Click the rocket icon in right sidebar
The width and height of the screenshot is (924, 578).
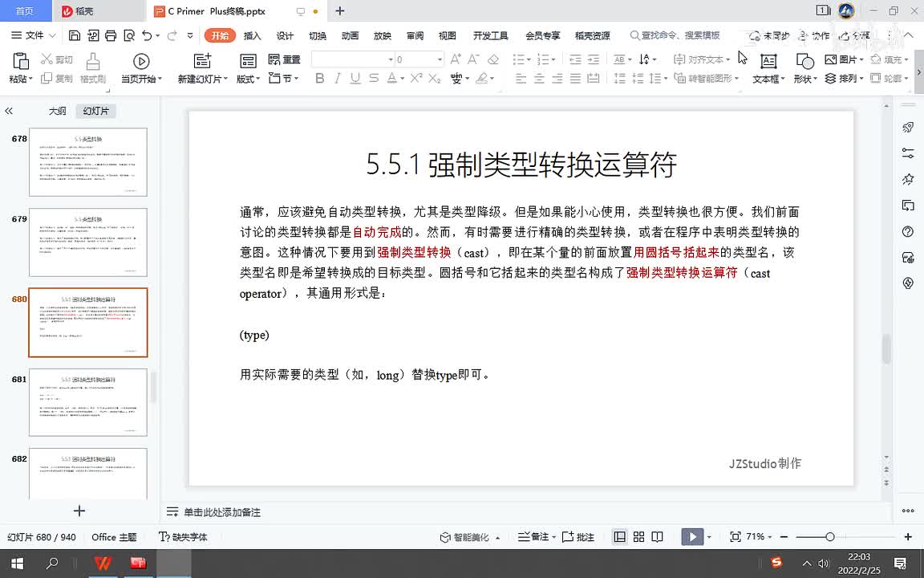[x=908, y=127]
